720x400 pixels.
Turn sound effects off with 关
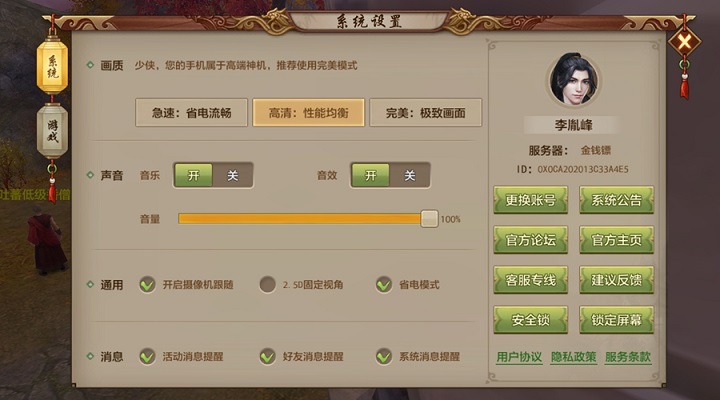point(410,175)
